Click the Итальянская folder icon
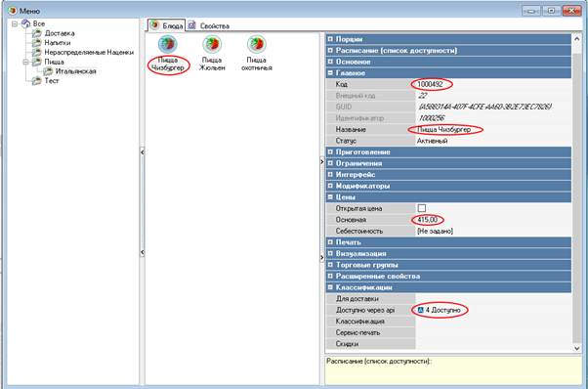Viewport: 588px width, 389px height. coord(48,71)
